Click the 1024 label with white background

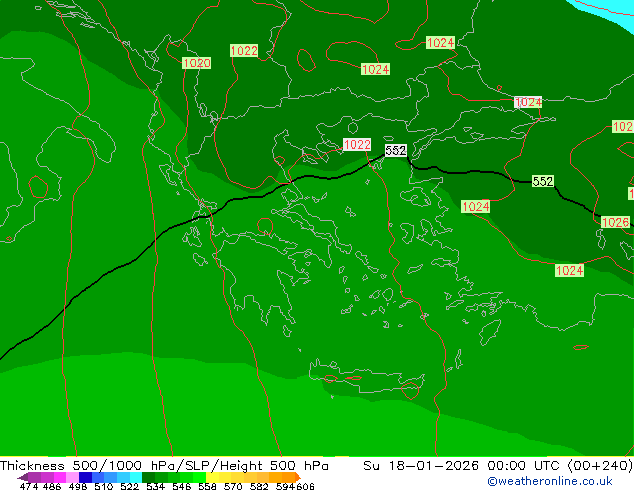(528, 102)
